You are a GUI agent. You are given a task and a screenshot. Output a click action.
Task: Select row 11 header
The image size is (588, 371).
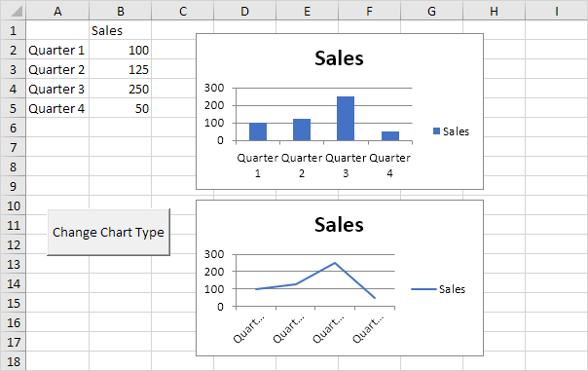(x=13, y=226)
